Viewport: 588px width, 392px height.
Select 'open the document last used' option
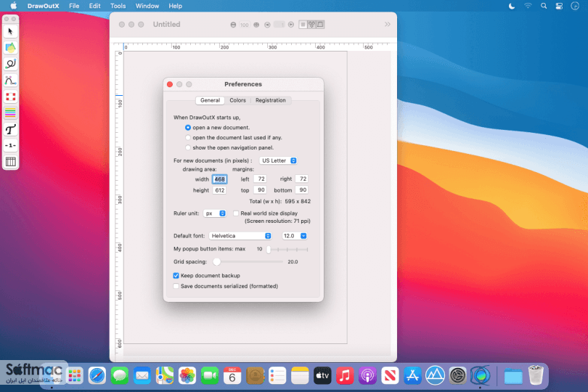tap(188, 138)
